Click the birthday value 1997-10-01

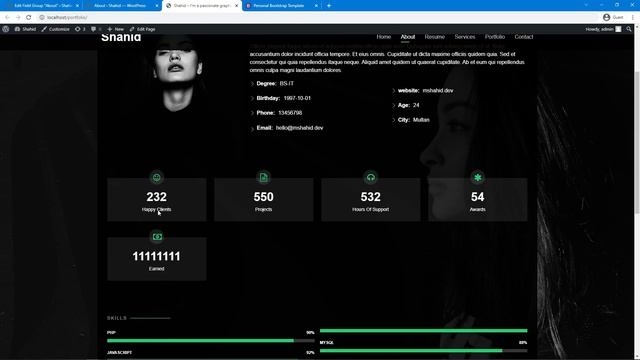[297, 98]
